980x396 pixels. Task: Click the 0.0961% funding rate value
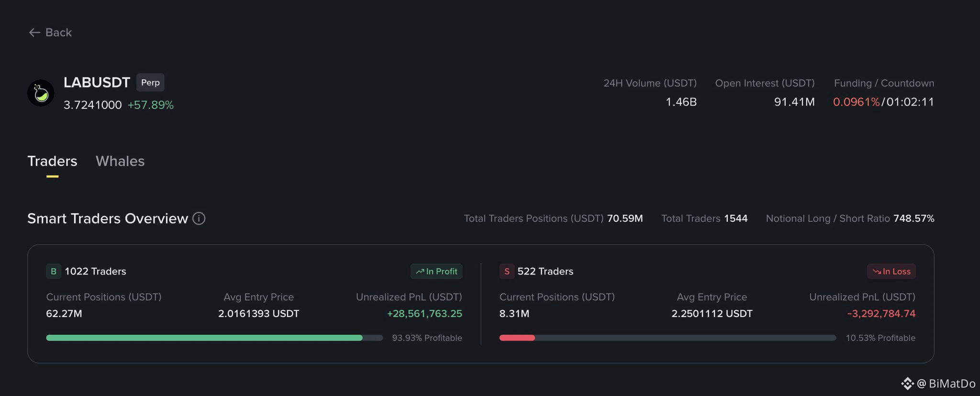[x=856, y=102]
